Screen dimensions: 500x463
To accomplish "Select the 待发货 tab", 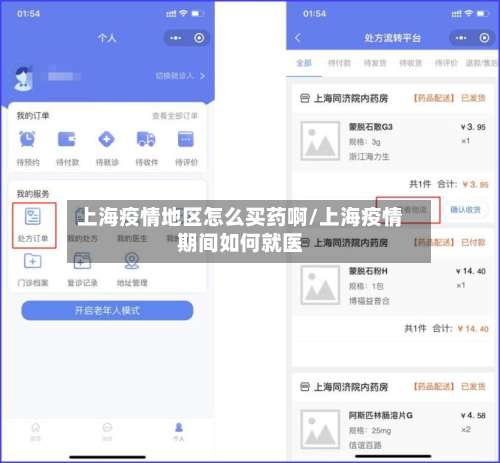I will 375,63.
